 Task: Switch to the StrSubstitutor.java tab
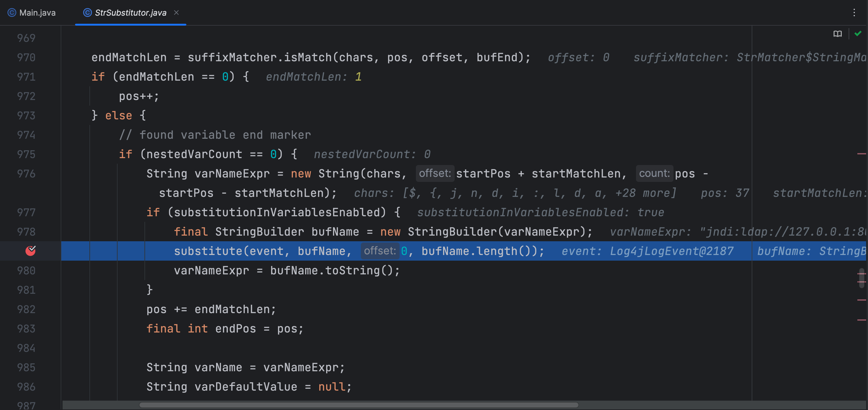click(x=130, y=12)
